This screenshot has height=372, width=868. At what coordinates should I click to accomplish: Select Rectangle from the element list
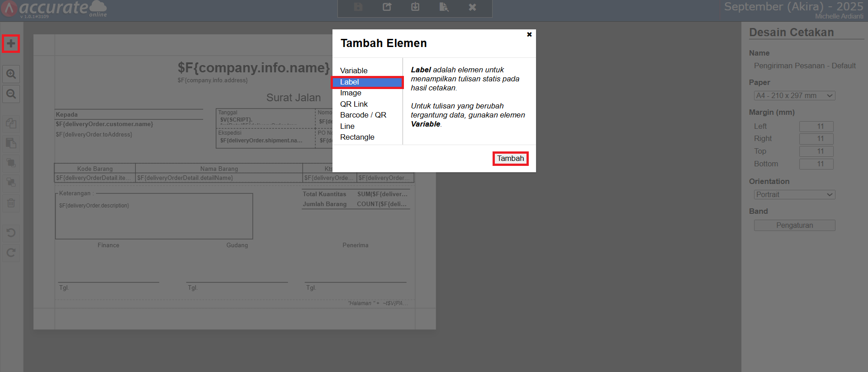357,137
